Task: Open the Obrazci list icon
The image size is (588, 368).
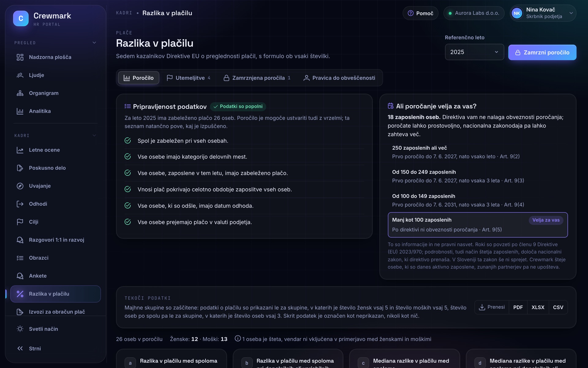Action: click(20, 258)
